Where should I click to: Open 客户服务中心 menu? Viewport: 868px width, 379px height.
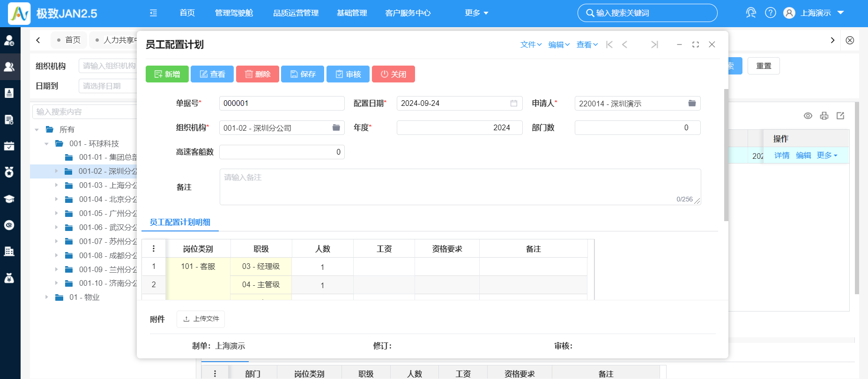(408, 13)
